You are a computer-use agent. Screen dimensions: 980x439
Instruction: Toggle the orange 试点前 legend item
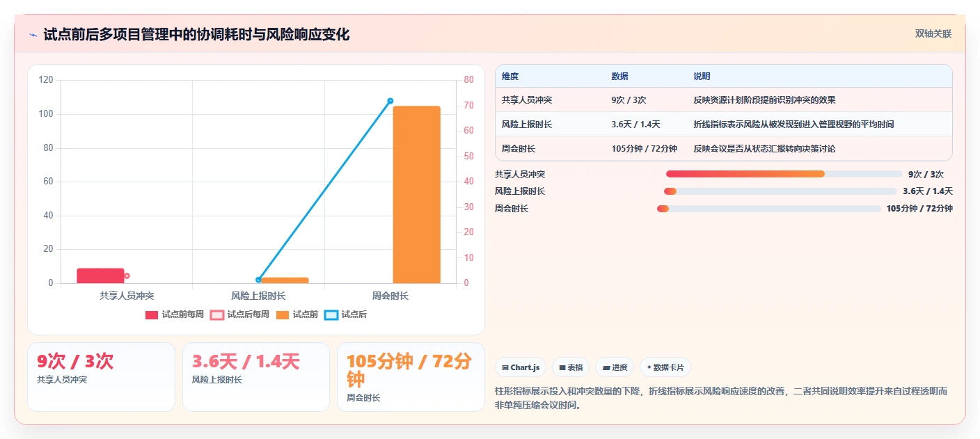coord(297,314)
